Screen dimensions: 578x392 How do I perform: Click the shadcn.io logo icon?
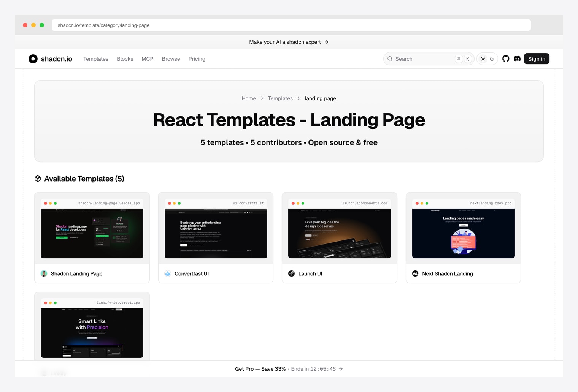(33, 59)
